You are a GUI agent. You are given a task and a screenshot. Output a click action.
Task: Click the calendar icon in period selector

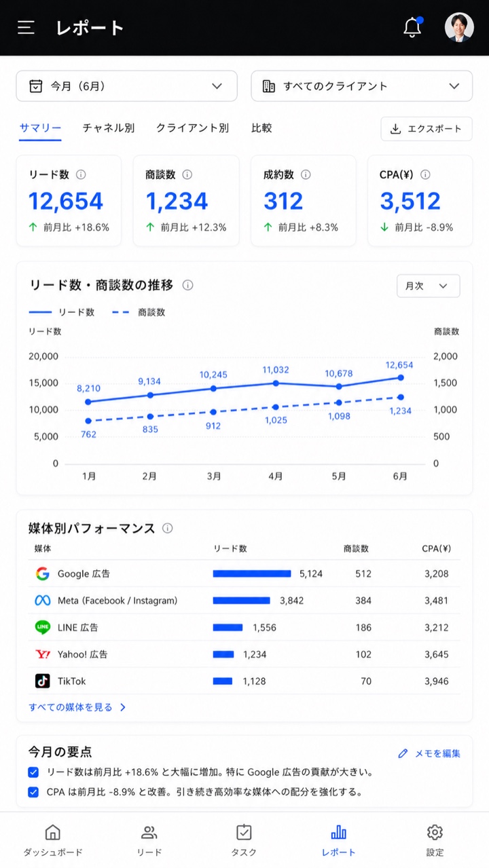click(x=36, y=86)
